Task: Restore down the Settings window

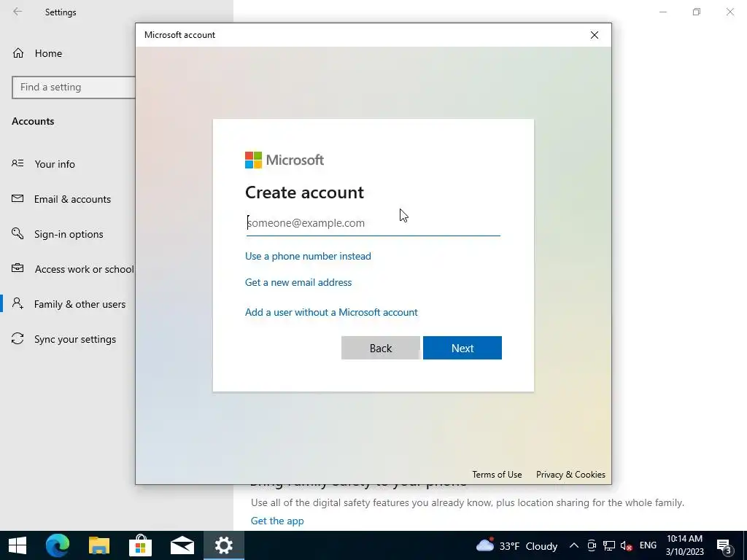Action: pyautogui.click(x=697, y=12)
